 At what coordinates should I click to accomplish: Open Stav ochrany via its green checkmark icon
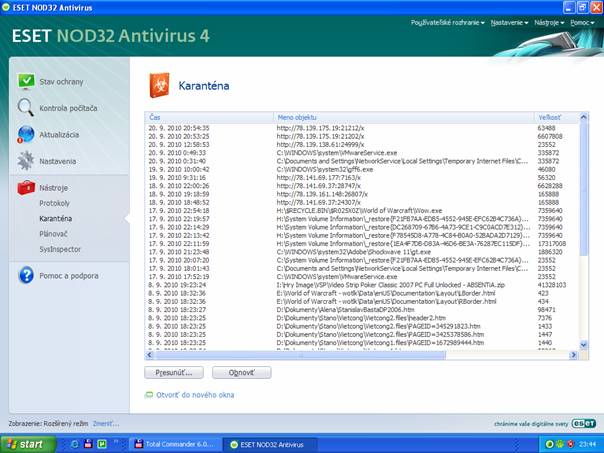coord(26,81)
